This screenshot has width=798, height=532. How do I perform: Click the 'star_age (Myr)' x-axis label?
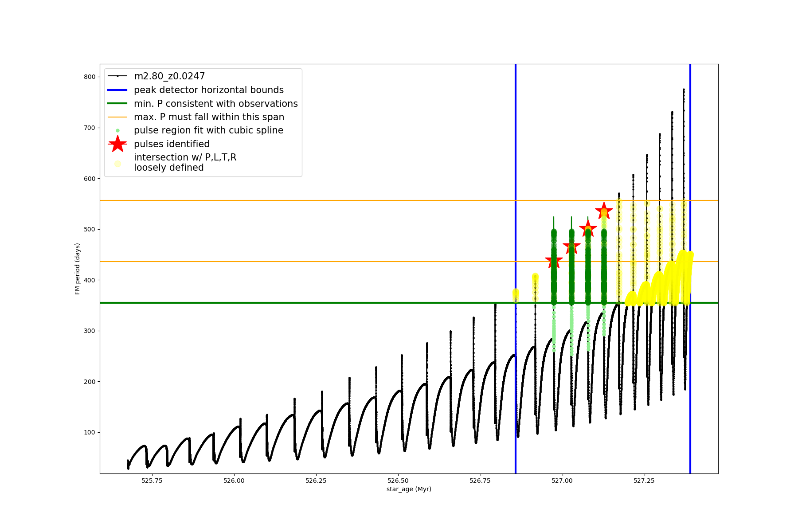pos(409,489)
